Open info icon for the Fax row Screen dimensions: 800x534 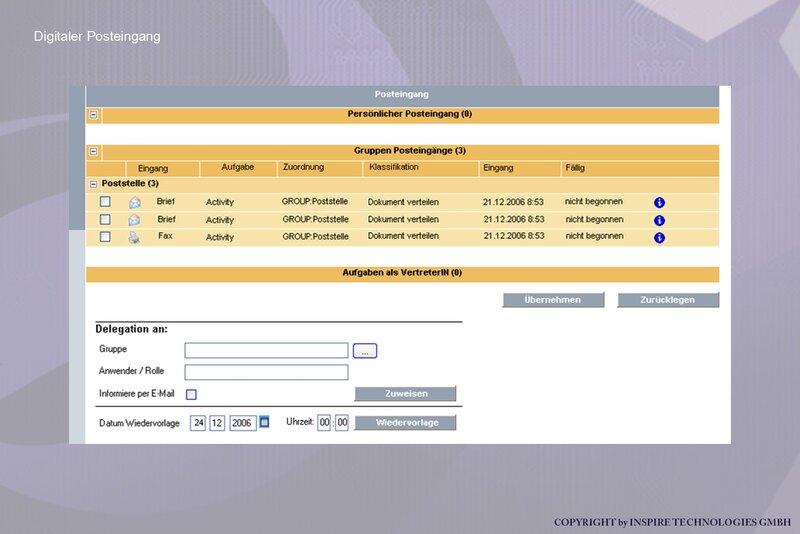click(659, 238)
